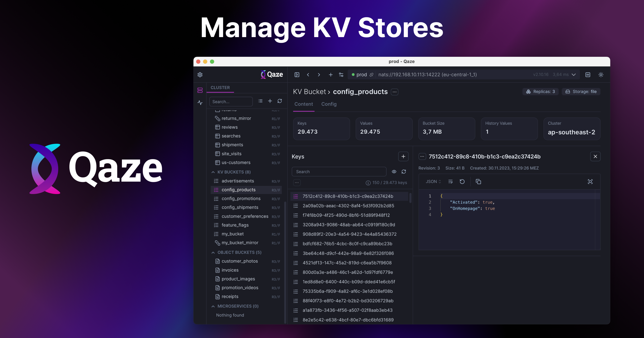The height and width of the screenshot is (338, 644).
Task: Open the receipts object bucket
Action: pos(246,297)
